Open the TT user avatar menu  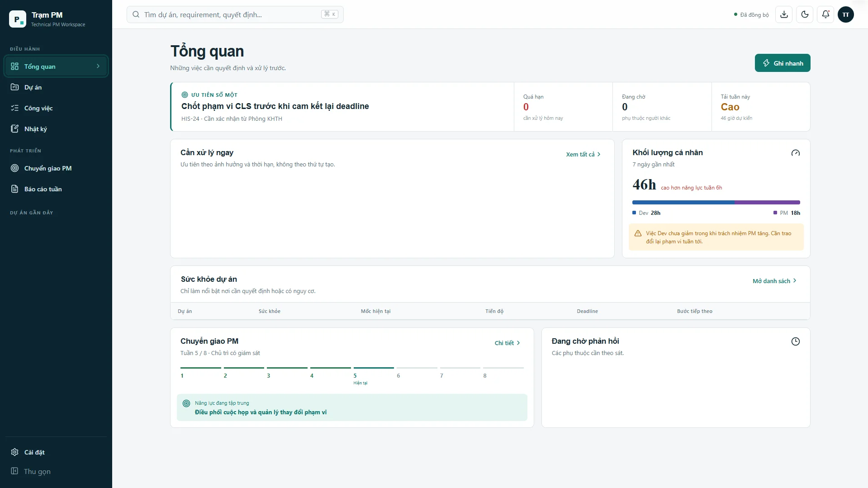846,14
